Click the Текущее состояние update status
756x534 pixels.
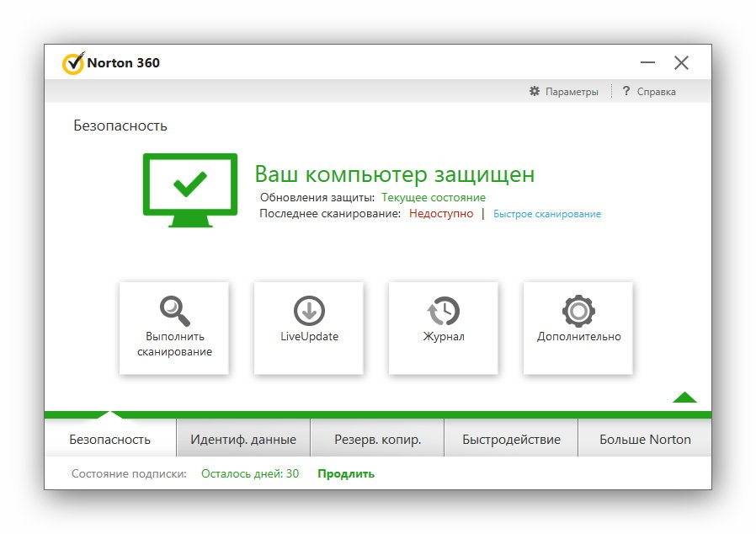point(434,197)
